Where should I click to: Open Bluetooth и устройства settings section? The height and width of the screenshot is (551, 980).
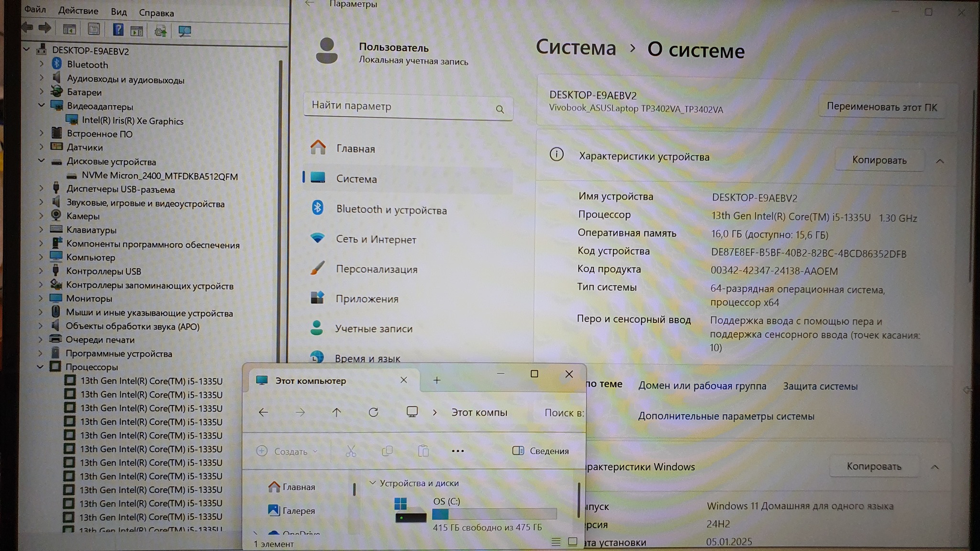[391, 210]
